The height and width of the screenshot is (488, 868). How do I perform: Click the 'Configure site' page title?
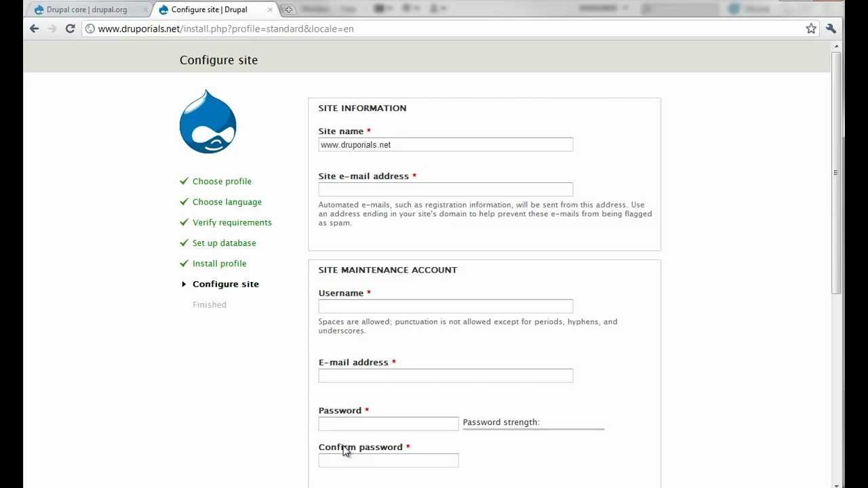(x=218, y=60)
